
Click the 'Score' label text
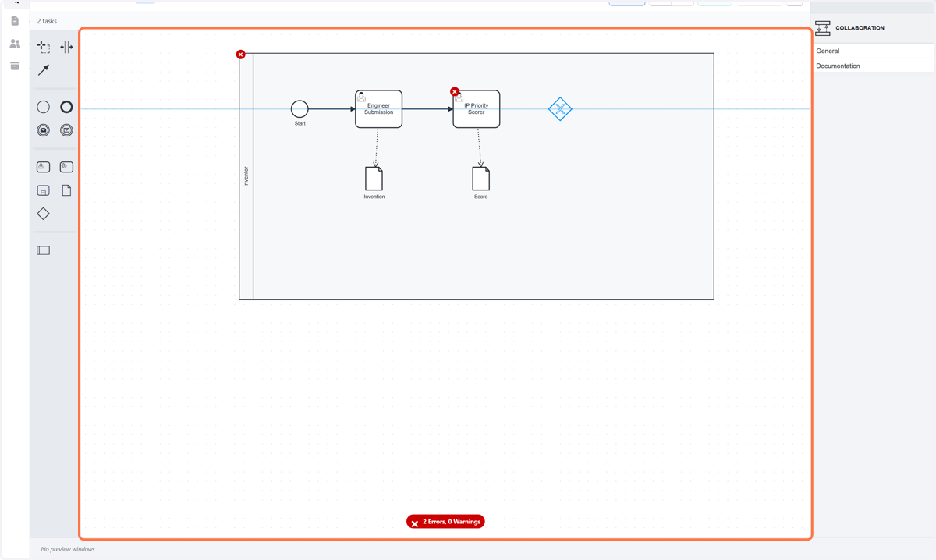(x=481, y=197)
